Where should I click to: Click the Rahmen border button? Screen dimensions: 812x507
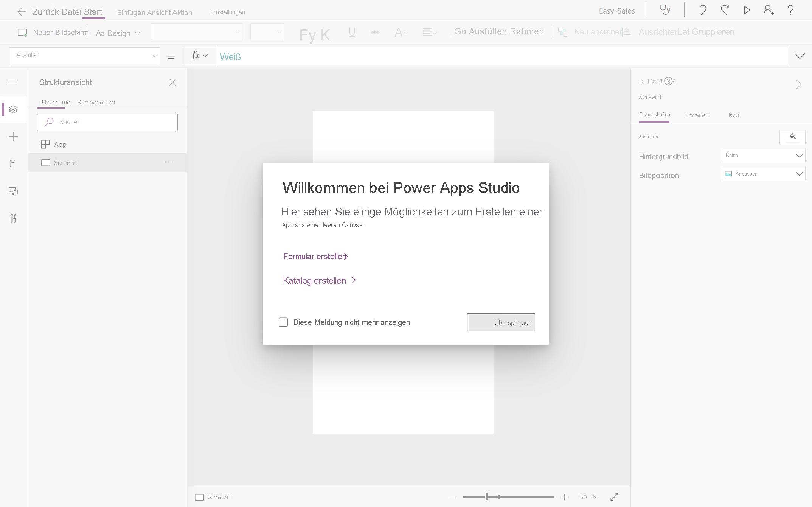pos(526,31)
